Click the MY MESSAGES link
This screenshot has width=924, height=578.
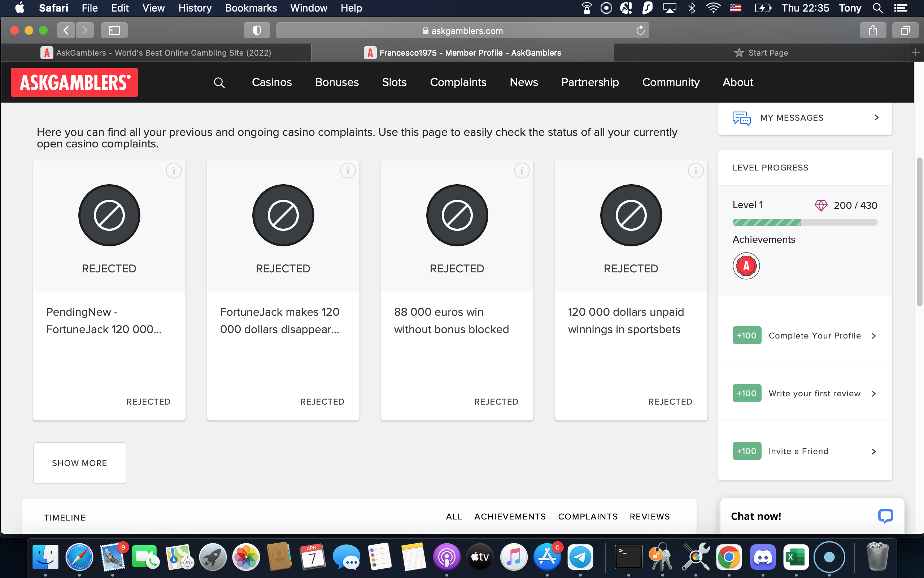[792, 118]
